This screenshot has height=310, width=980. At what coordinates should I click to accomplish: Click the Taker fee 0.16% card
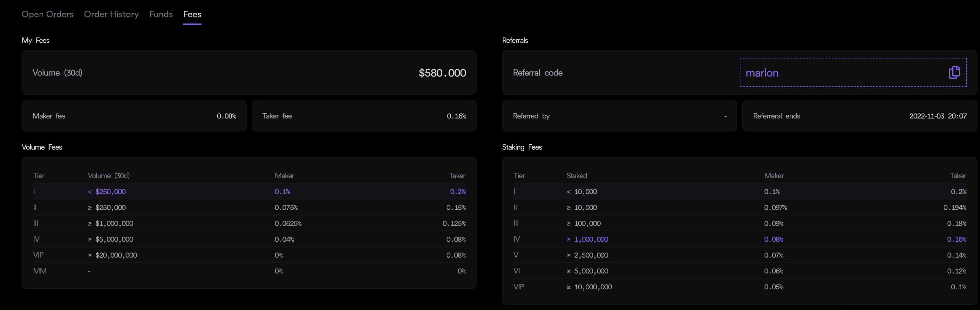coord(364,116)
